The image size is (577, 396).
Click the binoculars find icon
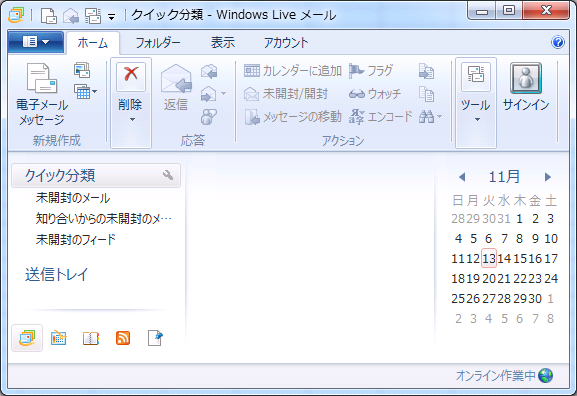426,117
